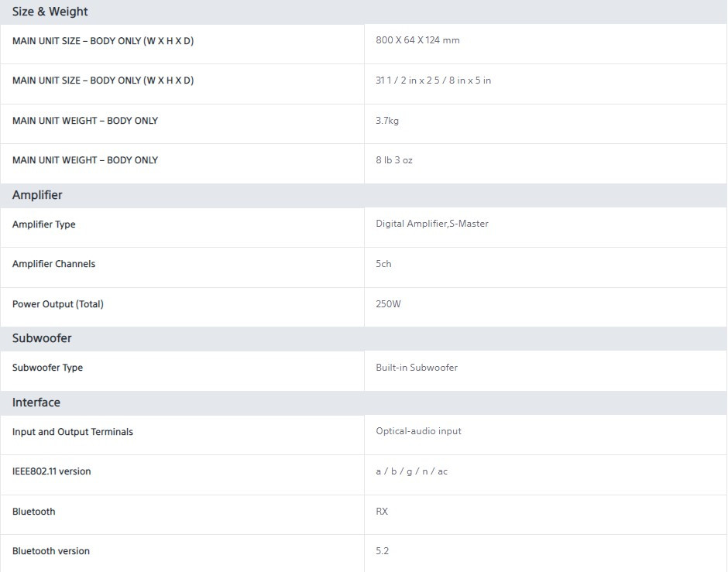Click the Amplifier section header
Image resolution: width=728 pixels, height=572 pixels.
[37, 195]
